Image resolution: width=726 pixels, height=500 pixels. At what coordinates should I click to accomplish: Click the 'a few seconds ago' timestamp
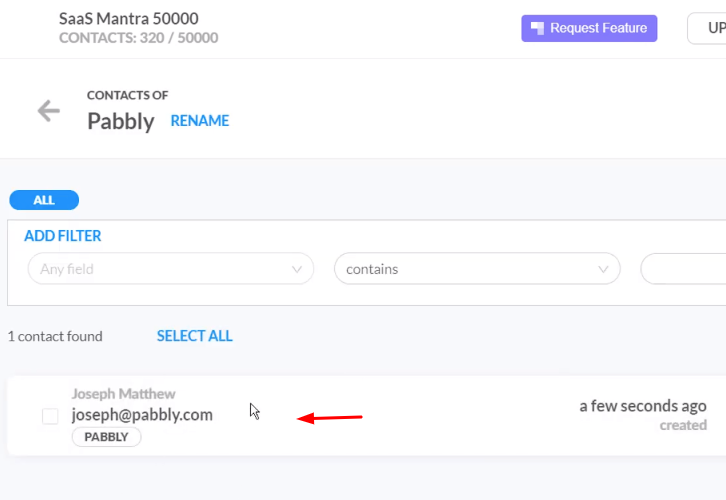pyautogui.click(x=643, y=406)
